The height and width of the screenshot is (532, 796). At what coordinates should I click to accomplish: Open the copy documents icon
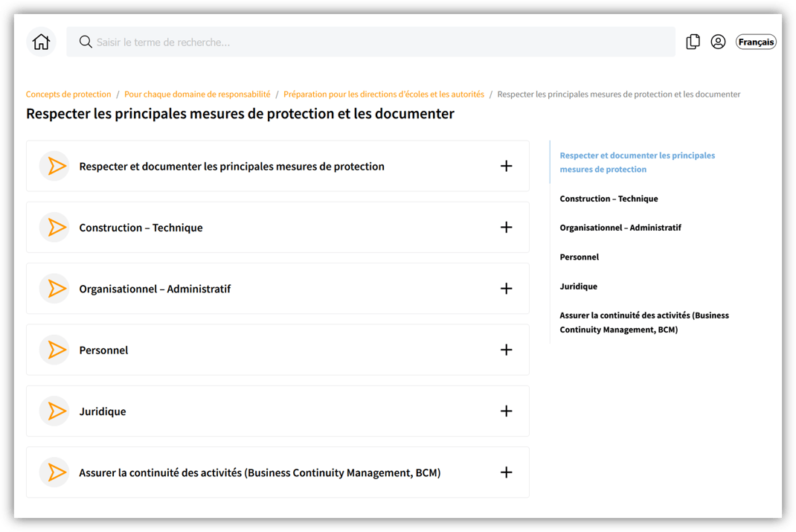pos(693,42)
